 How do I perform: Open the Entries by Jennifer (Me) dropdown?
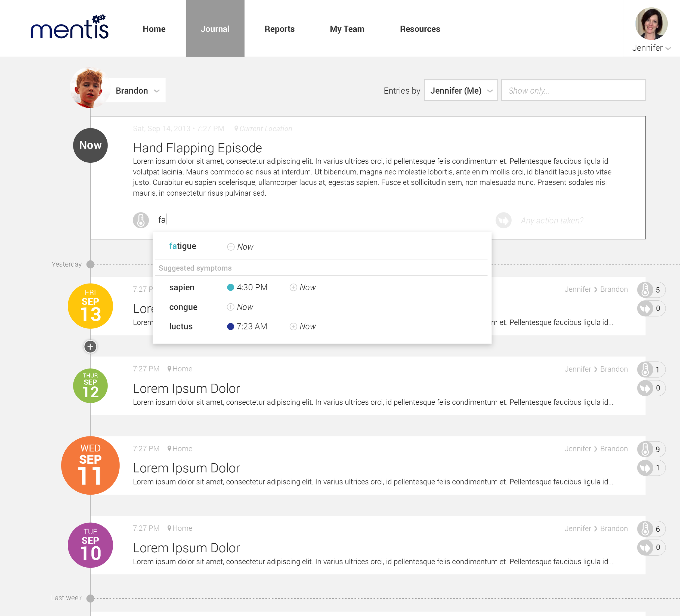tap(460, 90)
